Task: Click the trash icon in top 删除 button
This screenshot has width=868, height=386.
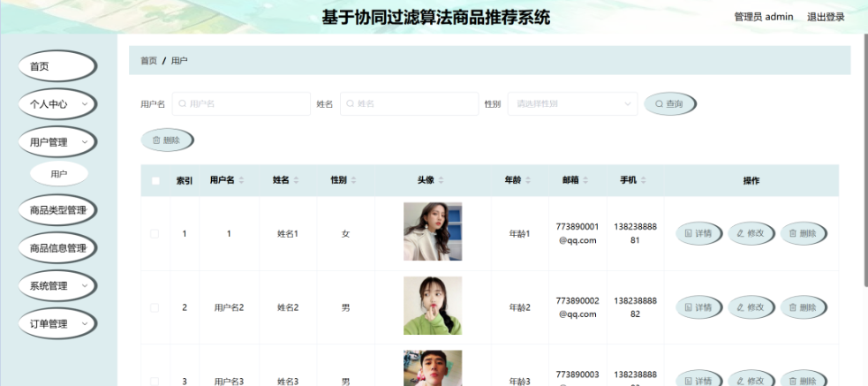Action: (x=156, y=140)
